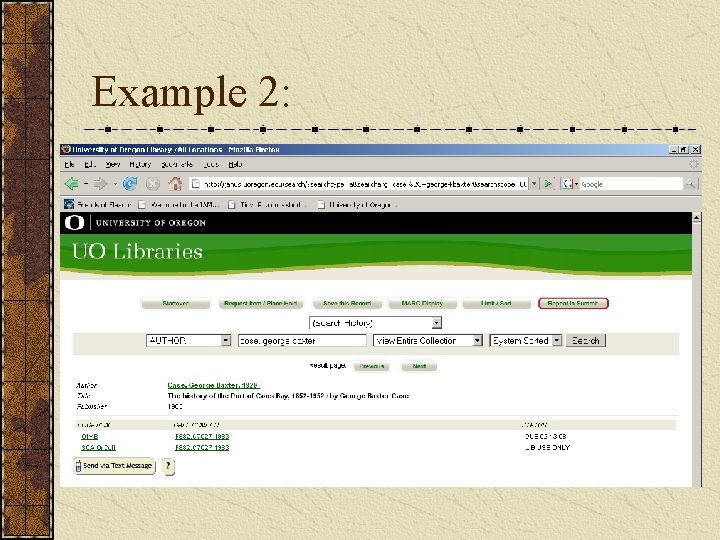Click the scrollbar up arrow
Screen dimensions: 720x540
click(697, 218)
